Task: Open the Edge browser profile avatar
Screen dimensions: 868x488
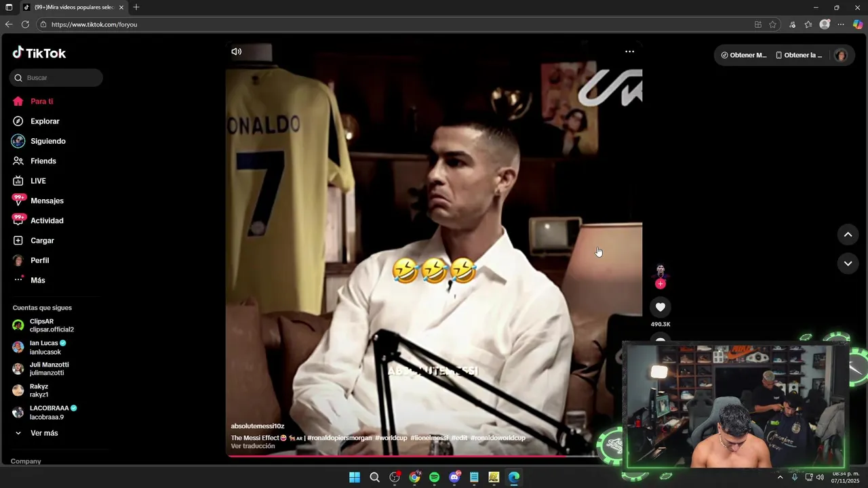Action: [x=825, y=24]
